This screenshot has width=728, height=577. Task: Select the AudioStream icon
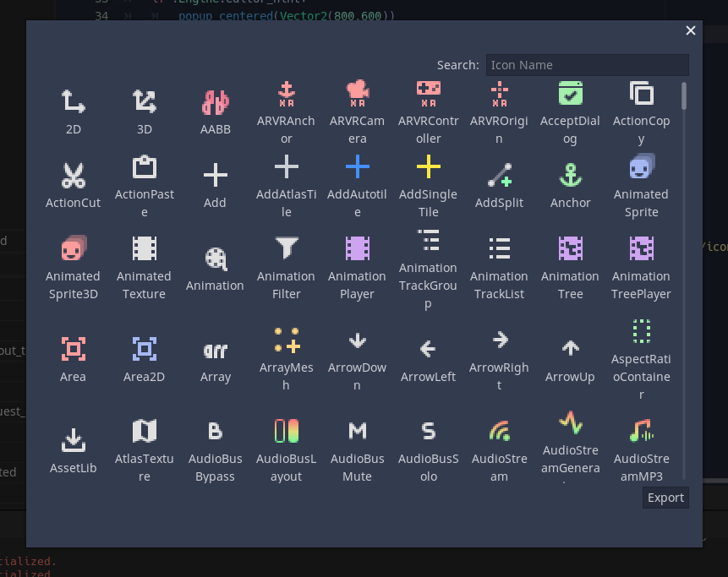(x=500, y=431)
